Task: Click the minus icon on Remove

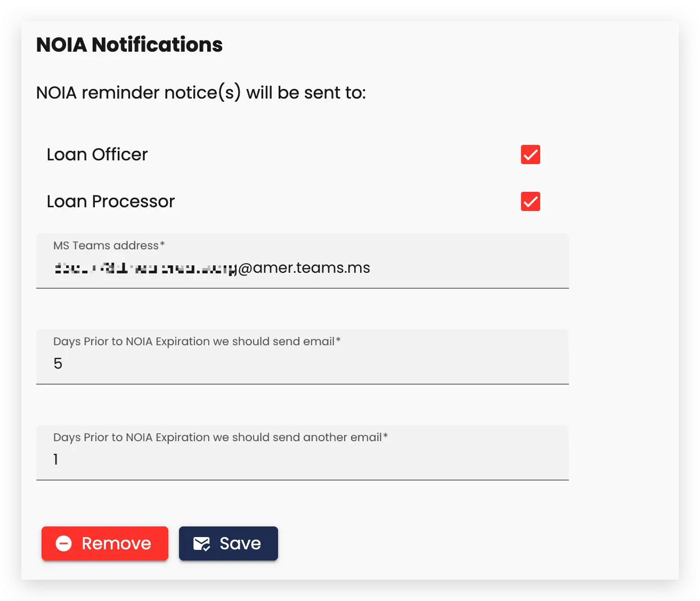Action: point(64,543)
